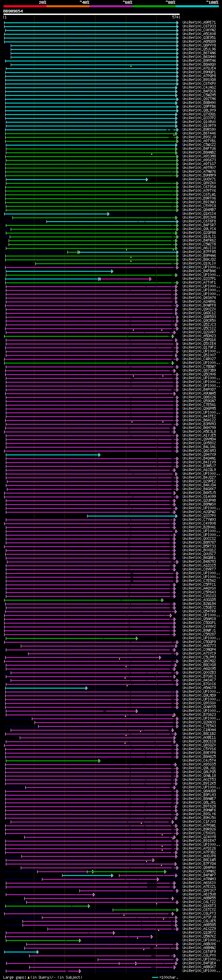Select label UniRef100_Q9FF86

click(199, 106)
